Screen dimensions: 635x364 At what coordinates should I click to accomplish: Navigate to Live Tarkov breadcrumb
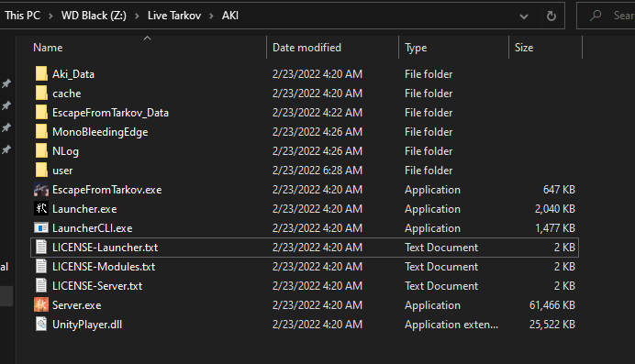pos(174,16)
